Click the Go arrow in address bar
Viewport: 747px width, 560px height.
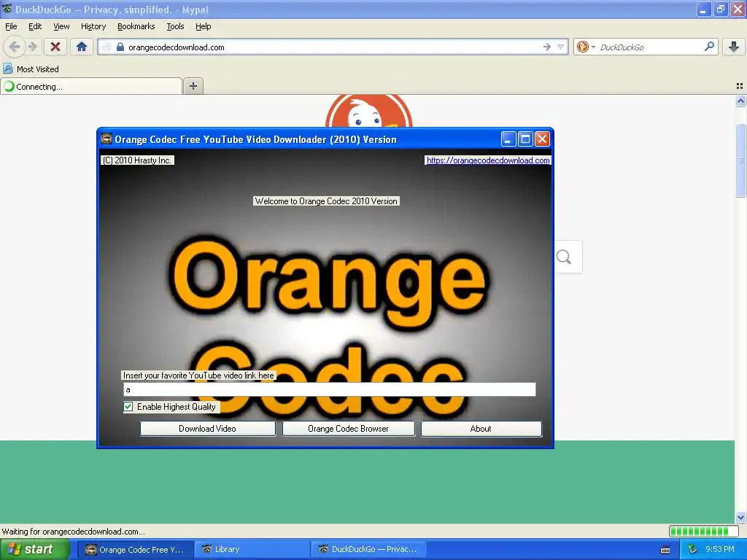[546, 47]
